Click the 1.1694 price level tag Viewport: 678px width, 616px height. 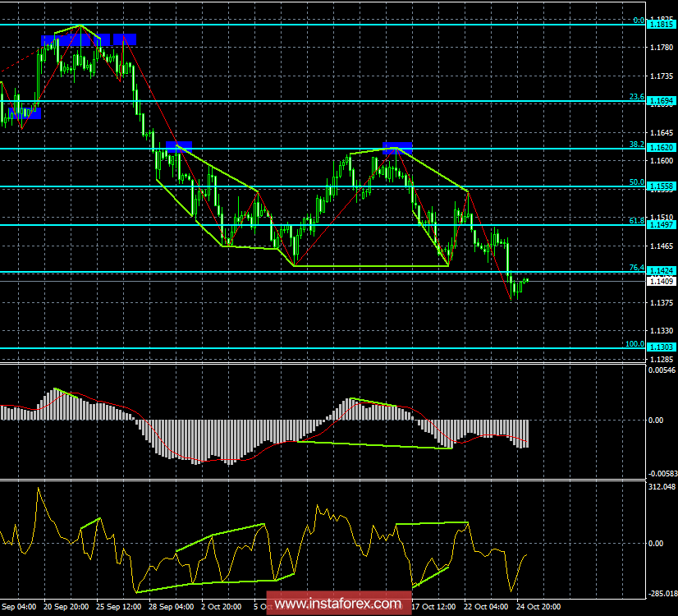point(662,102)
